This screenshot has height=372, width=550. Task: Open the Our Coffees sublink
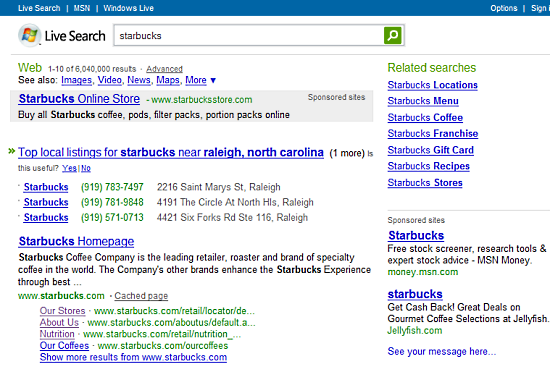tap(65, 345)
